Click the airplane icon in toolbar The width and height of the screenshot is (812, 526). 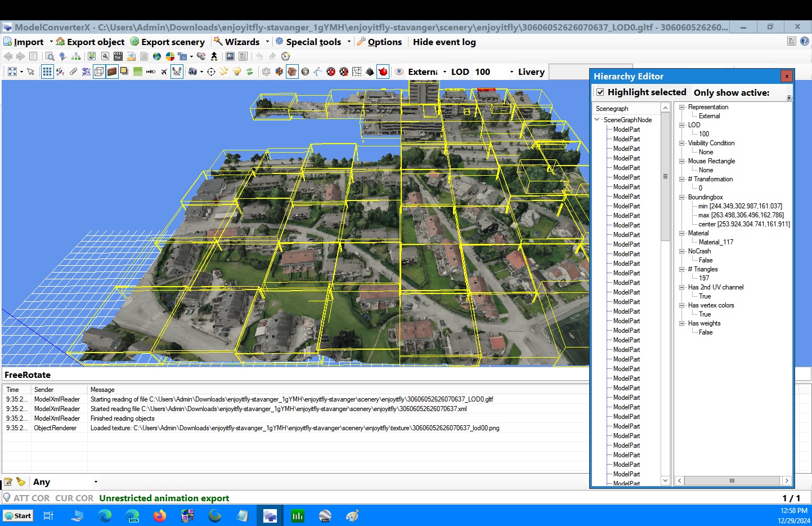pyautogui.click(x=164, y=72)
